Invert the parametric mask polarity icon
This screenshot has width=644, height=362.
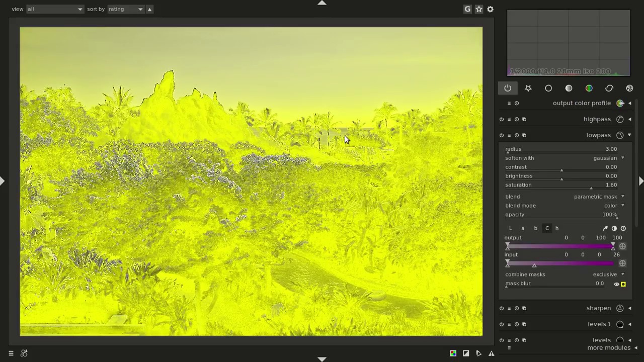coord(614,228)
